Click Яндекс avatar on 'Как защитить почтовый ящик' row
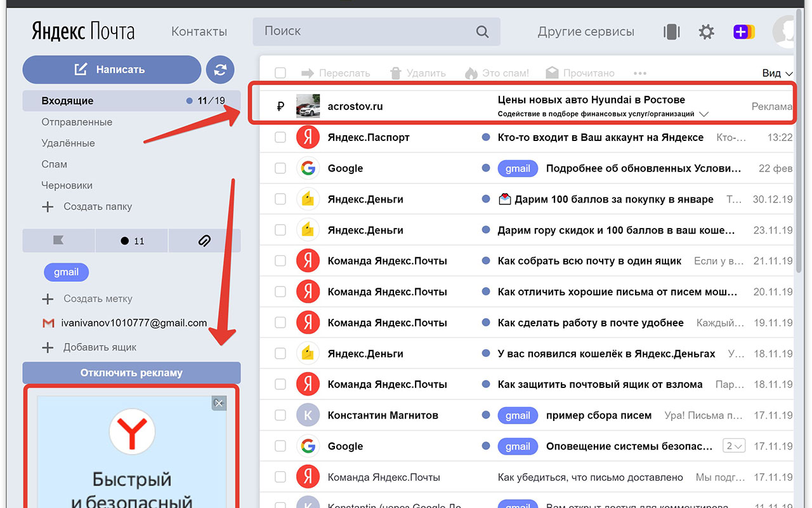 308,384
